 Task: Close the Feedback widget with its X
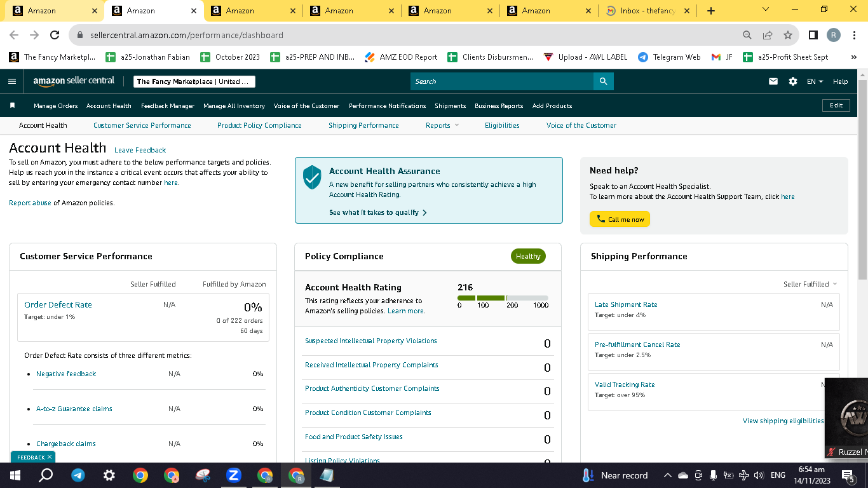50,457
